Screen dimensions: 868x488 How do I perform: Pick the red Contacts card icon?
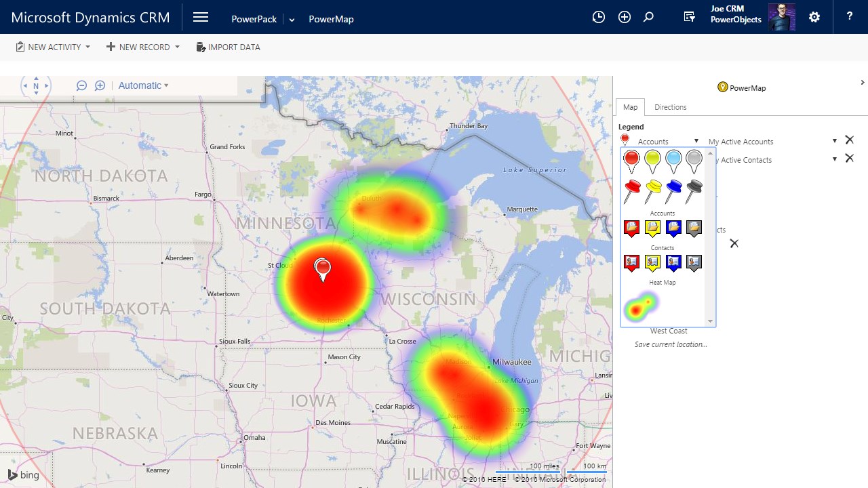point(631,263)
